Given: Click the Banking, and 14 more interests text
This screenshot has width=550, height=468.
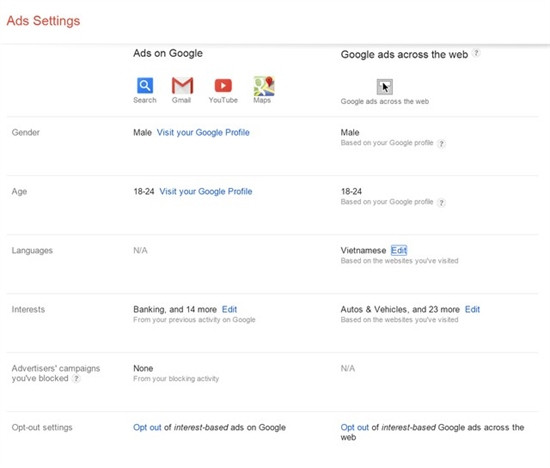Looking at the screenshot, I should point(175,309).
